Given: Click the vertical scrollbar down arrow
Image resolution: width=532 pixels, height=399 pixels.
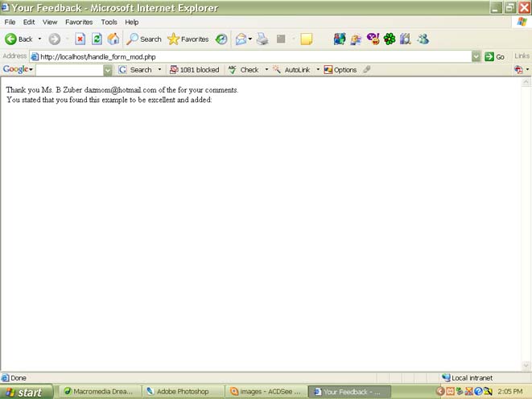Looking at the screenshot, I should pos(526,365).
